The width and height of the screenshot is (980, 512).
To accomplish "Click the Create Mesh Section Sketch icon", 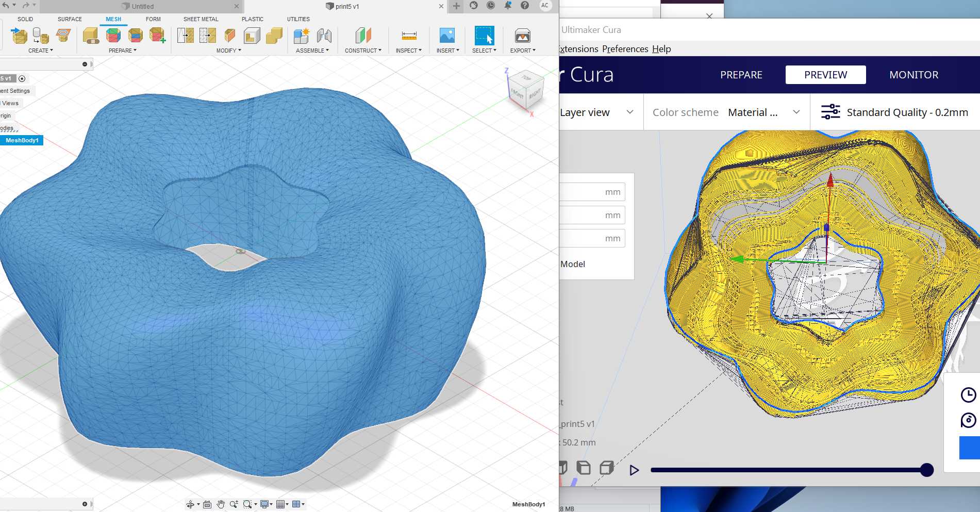I will pyautogui.click(x=63, y=35).
